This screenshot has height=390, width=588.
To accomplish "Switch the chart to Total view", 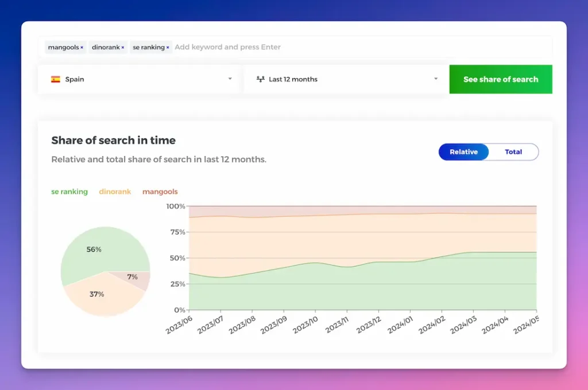I will click(513, 151).
